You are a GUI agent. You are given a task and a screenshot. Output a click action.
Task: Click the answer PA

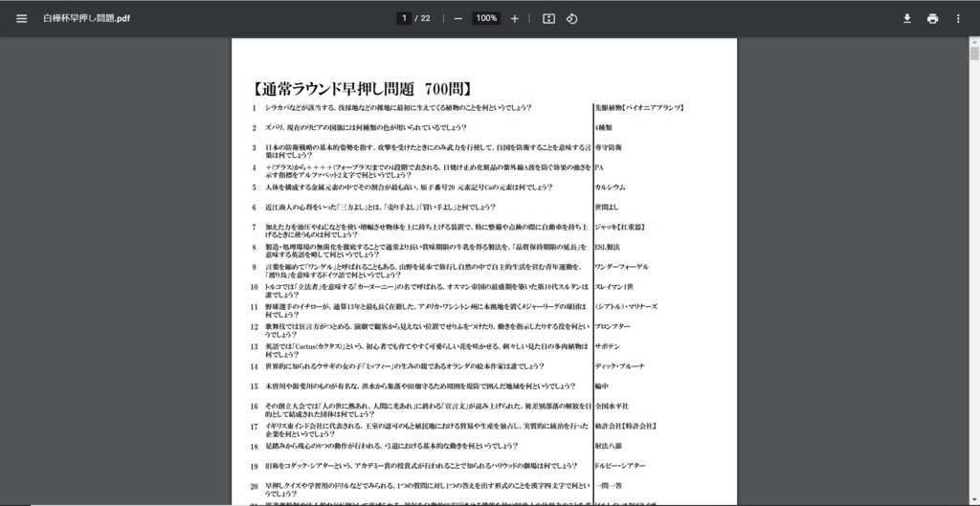tap(599, 167)
